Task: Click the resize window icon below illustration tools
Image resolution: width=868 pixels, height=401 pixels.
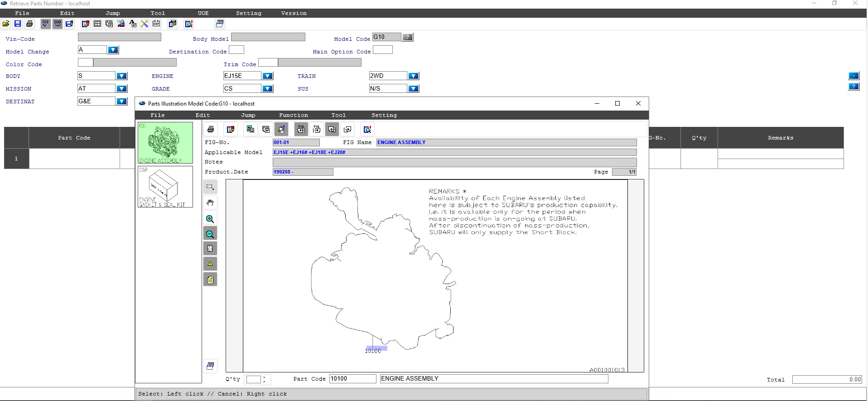Action: 210,366
